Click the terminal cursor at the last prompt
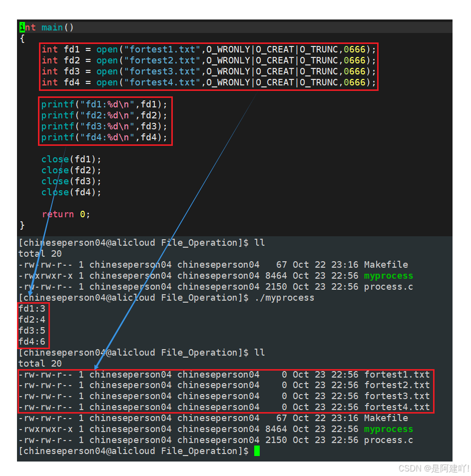471x476 pixels. click(257, 451)
